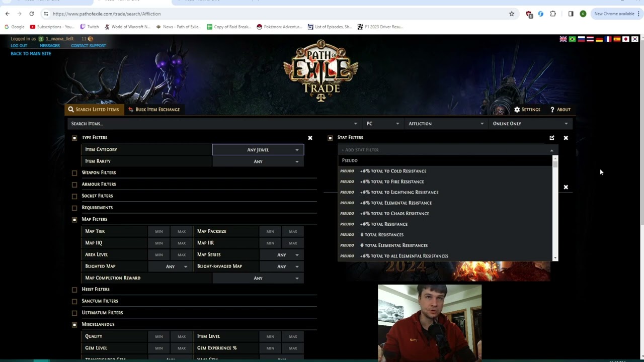This screenshot has width=644, height=362.
Task: Click the Item Level max field
Action: 293,336
